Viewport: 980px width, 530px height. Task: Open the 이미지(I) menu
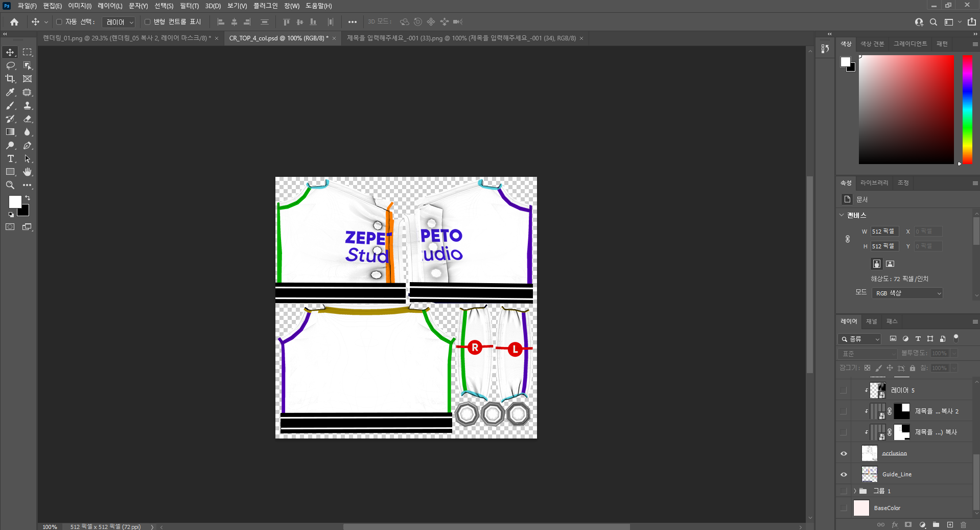coord(80,6)
